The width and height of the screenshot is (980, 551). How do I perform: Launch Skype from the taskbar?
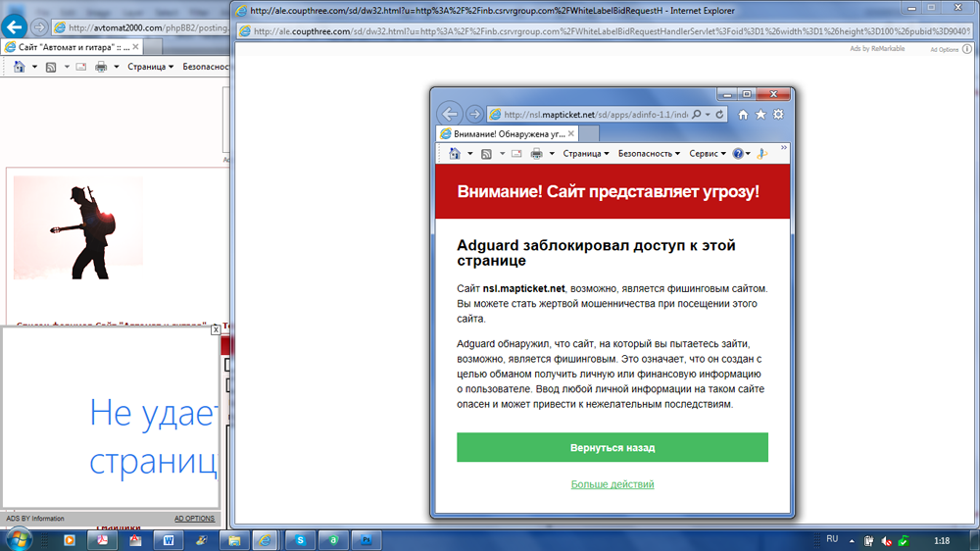pyautogui.click(x=301, y=540)
